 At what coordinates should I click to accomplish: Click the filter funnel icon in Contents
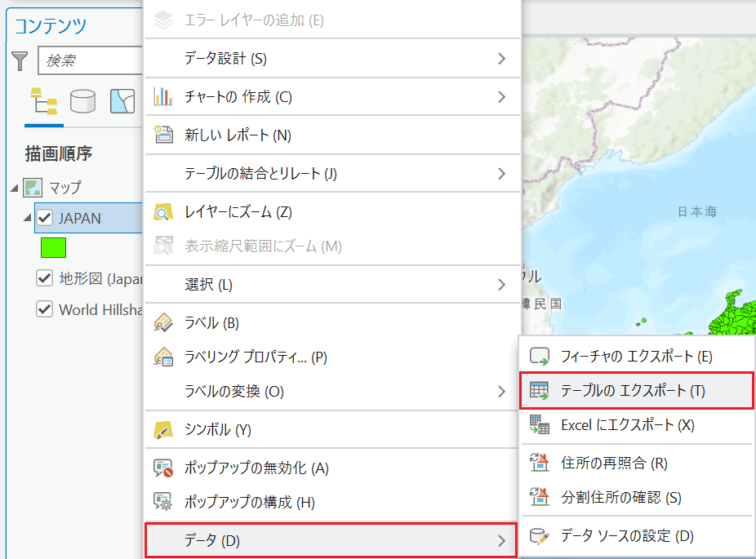(x=20, y=60)
